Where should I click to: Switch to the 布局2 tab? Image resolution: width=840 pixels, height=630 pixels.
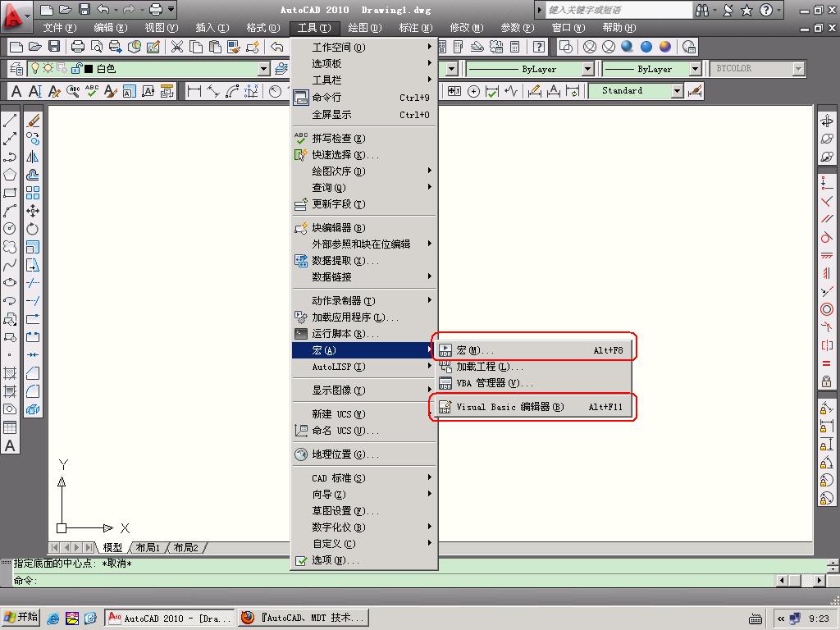[x=186, y=547]
